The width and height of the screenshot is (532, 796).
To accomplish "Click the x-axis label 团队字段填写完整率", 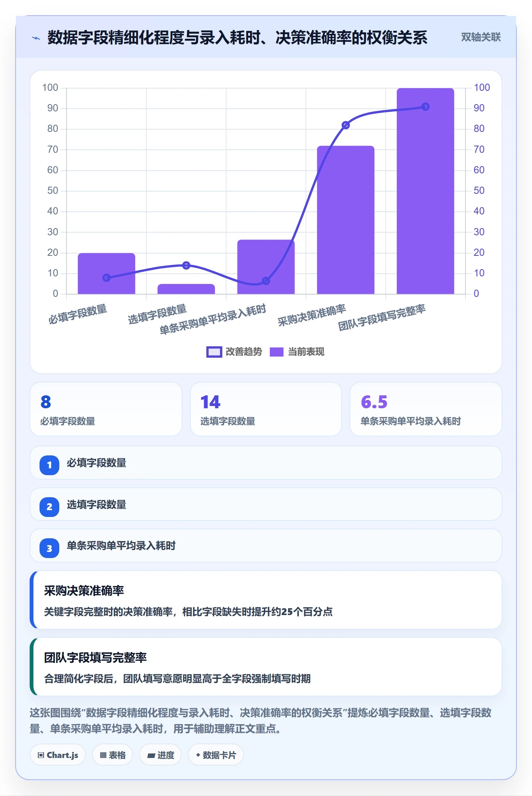I will [x=382, y=317].
